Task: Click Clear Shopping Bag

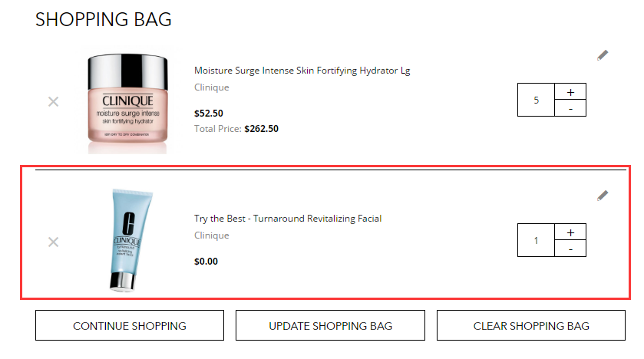Action: coord(531,325)
